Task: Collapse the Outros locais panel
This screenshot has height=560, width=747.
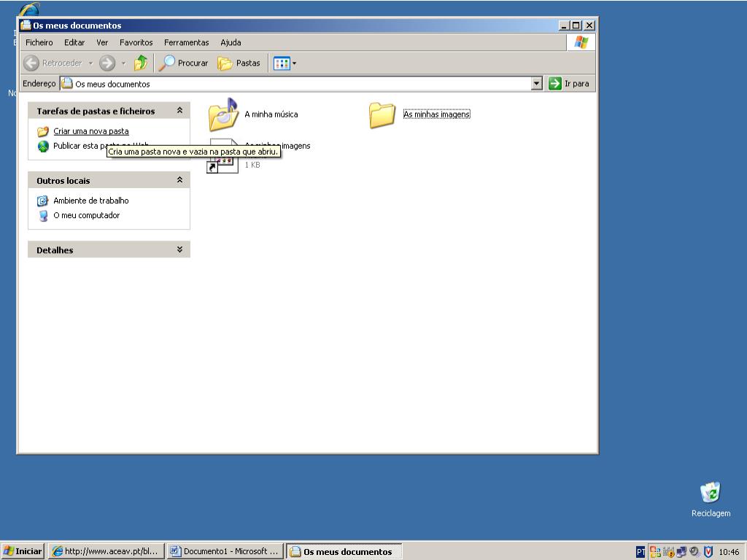Action: 179,180
